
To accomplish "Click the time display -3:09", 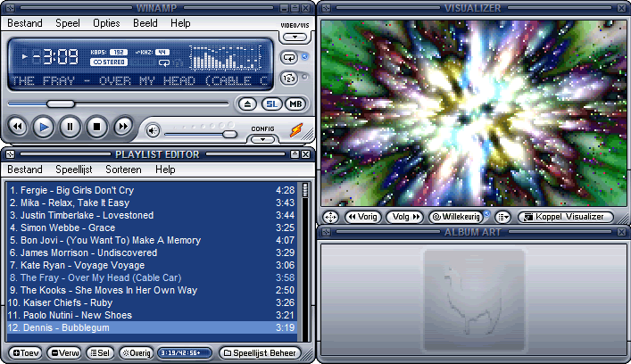I will (55, 57).
